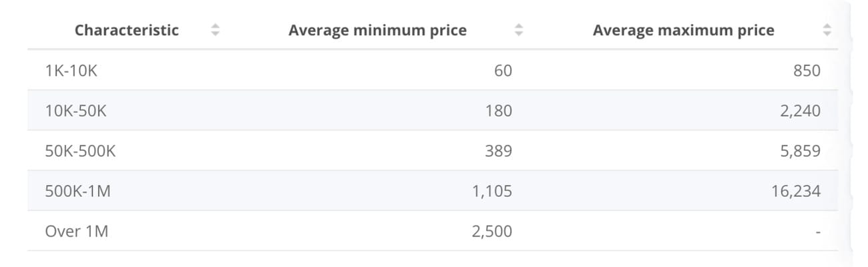Click the 10K-50K row label
This screenshot has width=868, height=267.
75,111
